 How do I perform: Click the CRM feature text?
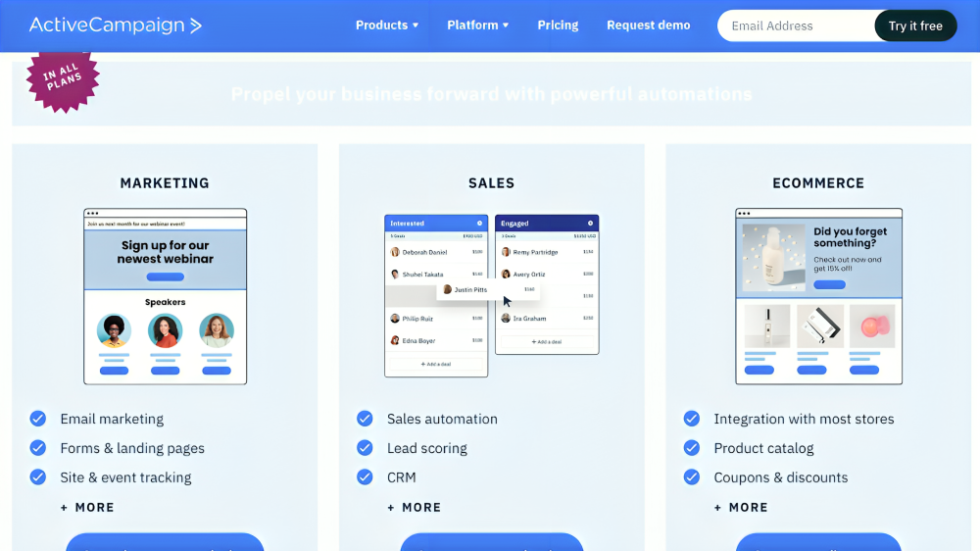(x=401, y=477)
